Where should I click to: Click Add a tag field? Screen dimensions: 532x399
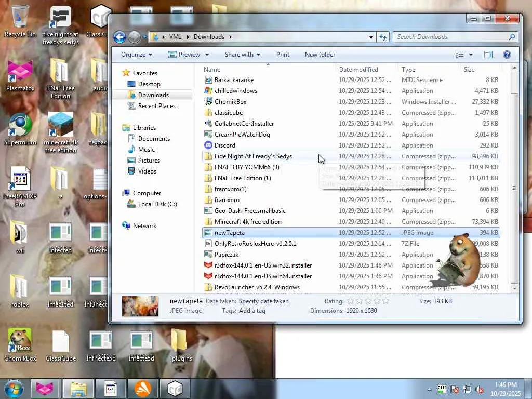[252, 311]
